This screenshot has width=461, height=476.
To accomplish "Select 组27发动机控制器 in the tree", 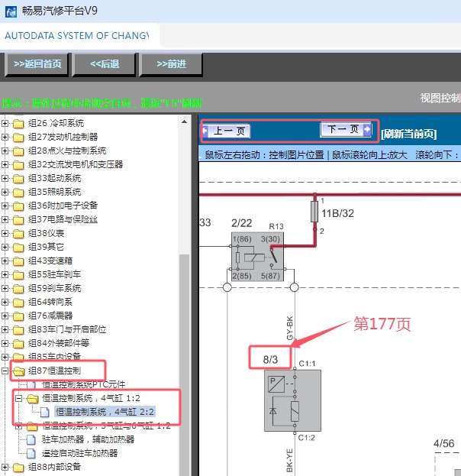I will click(x=63, y=137).
